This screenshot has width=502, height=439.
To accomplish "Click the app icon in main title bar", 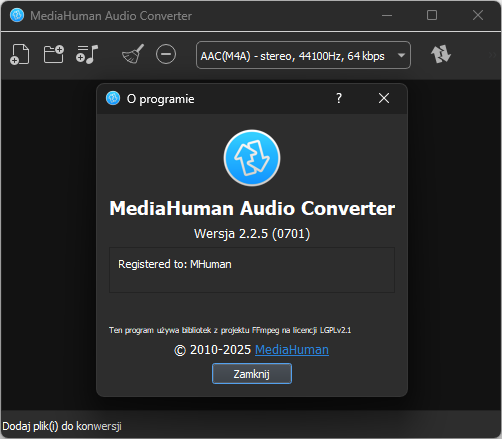I will point(17,15).
